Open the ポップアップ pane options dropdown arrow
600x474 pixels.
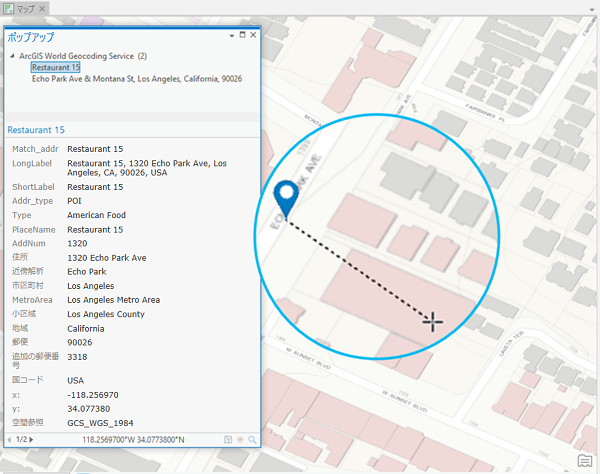pyautogui.click(x=231, y=36)
